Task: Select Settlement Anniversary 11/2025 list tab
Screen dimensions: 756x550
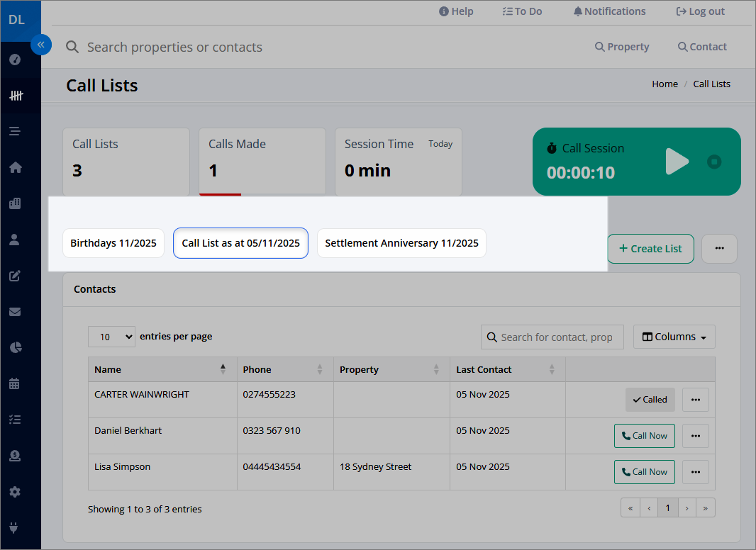Action: (x=401, y=243)
